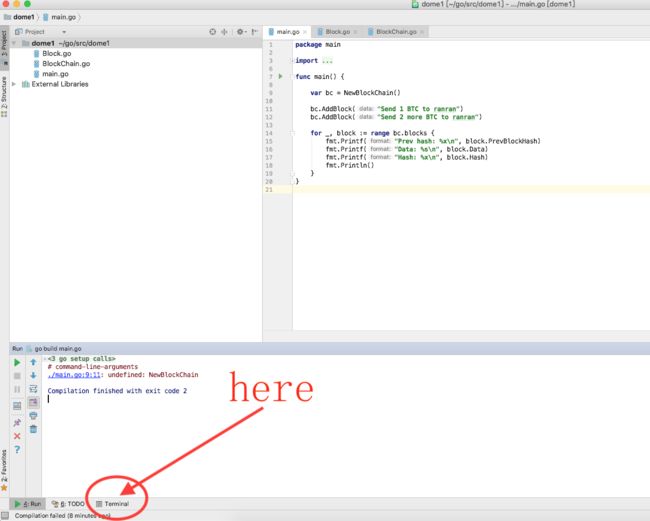Click the Pause output icon in the Run panel
650x521 pixels.
(17, 389)
